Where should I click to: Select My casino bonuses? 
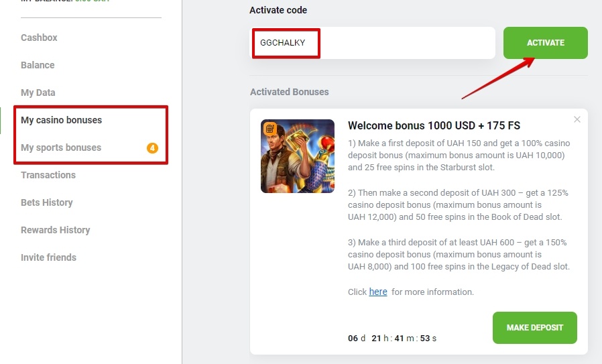(x=62, y=120)
